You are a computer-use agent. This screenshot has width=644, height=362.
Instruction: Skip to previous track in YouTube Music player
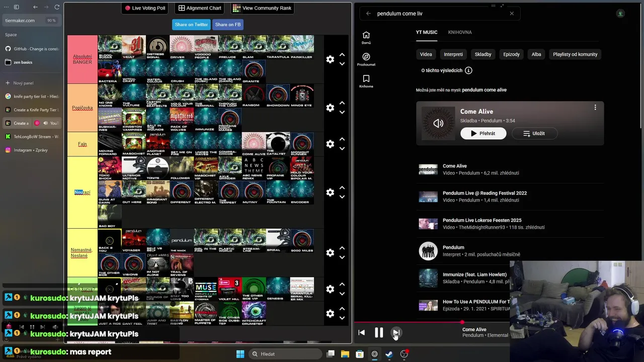coord(361,333)
